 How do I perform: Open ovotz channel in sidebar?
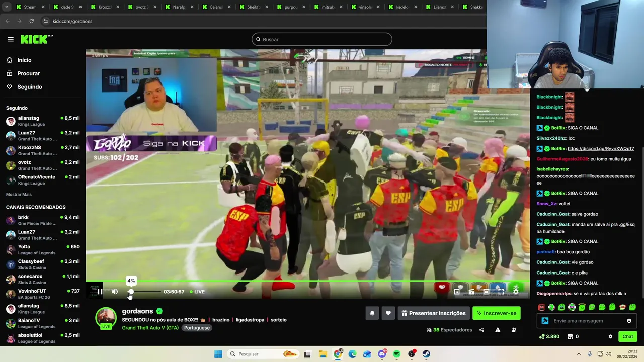[x=43, y=165]
